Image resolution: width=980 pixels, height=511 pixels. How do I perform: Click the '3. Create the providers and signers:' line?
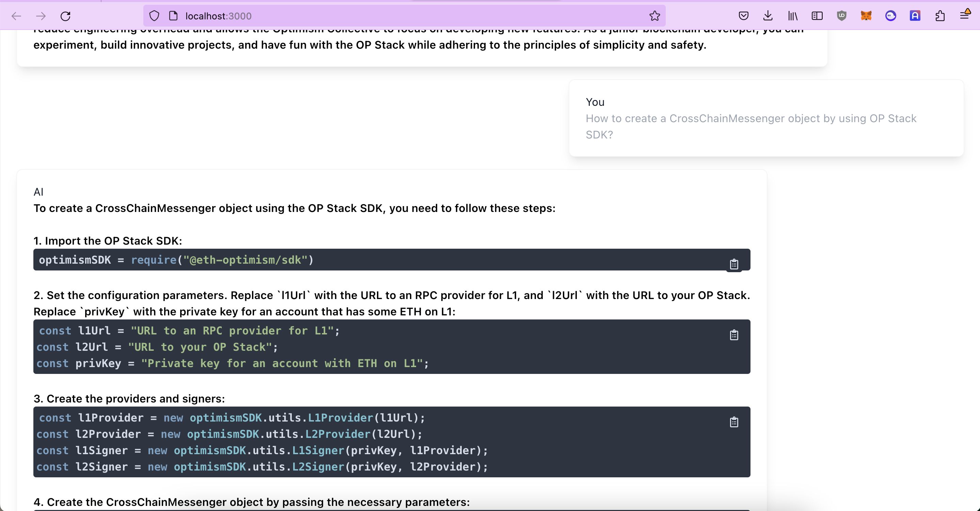[129, 398]
